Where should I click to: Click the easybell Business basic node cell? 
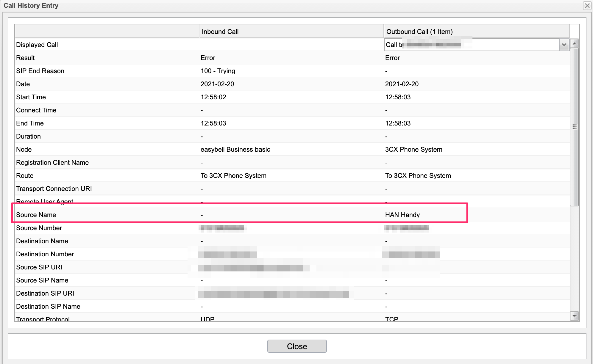(x=235, y=149)
